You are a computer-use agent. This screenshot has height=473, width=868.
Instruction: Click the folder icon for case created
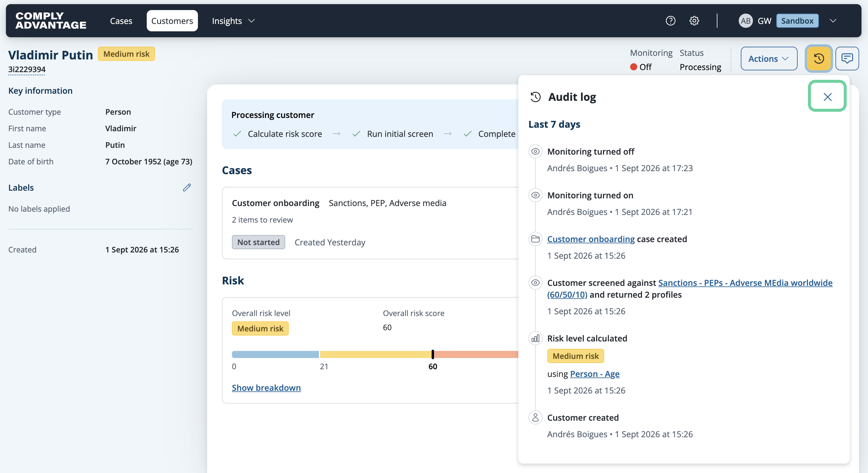(x=535, y=239)
